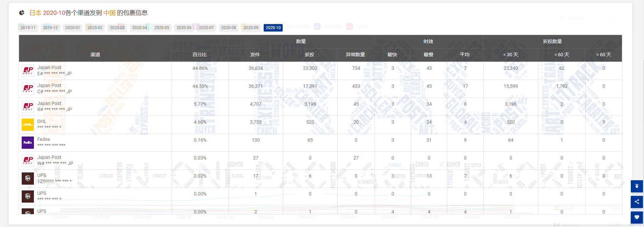Switch to the 2020-09 month tab
Viewport: 644px width, 227px height.
(x=251, y=28)
